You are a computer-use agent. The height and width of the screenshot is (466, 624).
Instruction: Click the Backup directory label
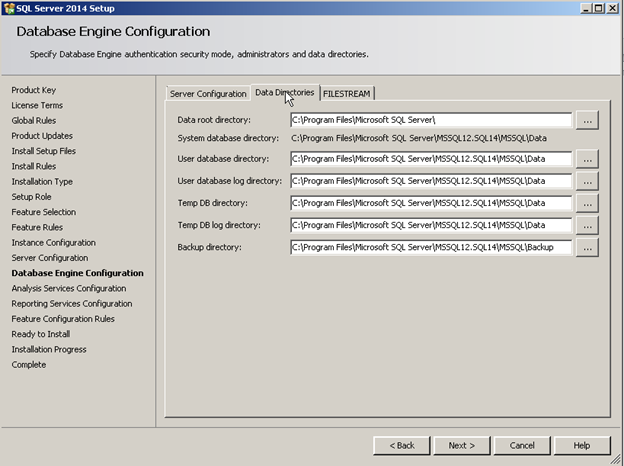(x=209, y=248)
